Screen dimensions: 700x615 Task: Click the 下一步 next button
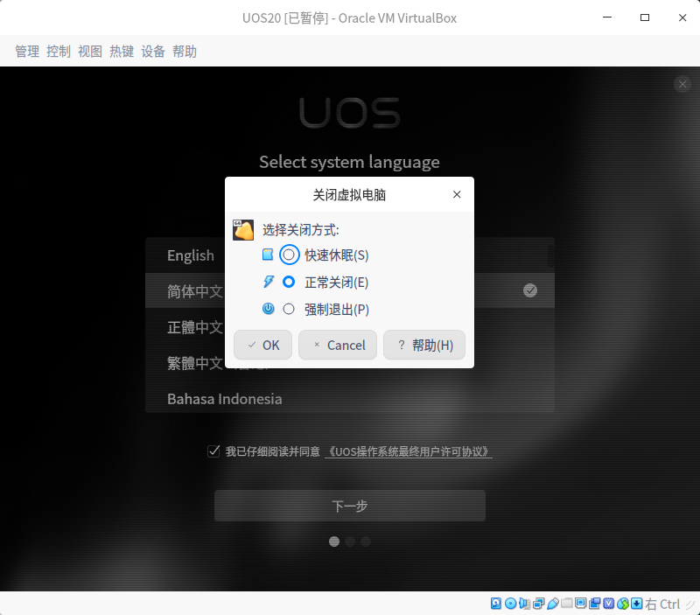[350, 506]
